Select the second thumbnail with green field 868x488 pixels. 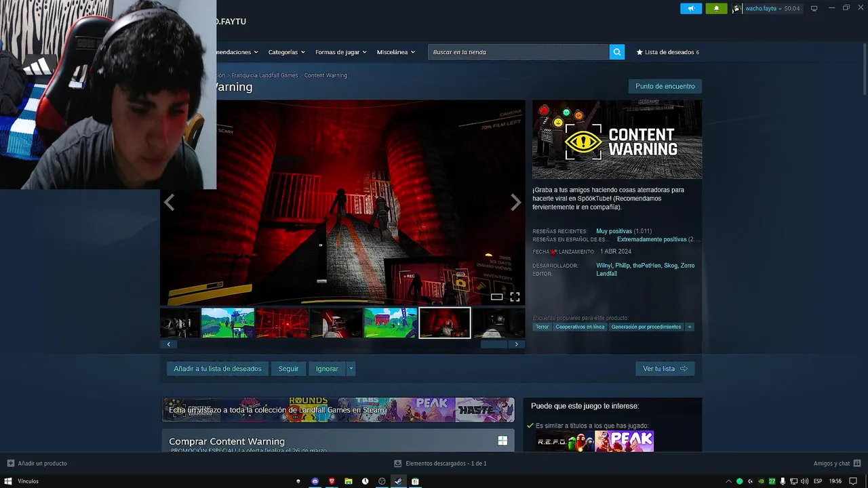pos(228,323)
